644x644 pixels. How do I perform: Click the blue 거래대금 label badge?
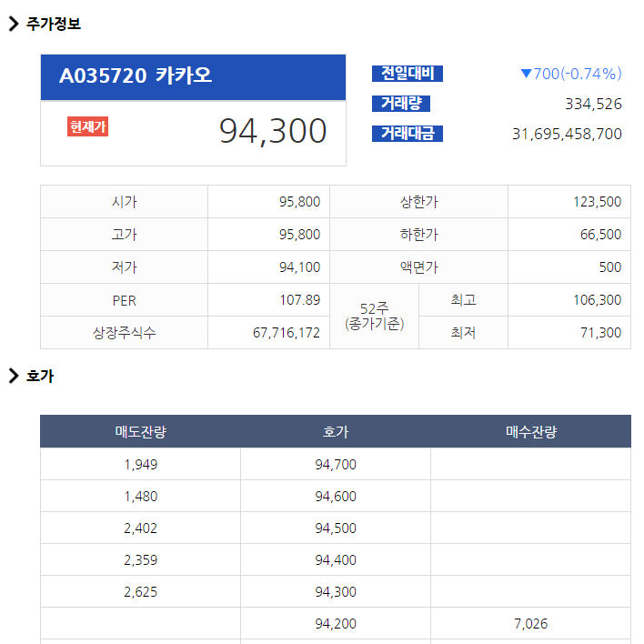coord(407,134)
